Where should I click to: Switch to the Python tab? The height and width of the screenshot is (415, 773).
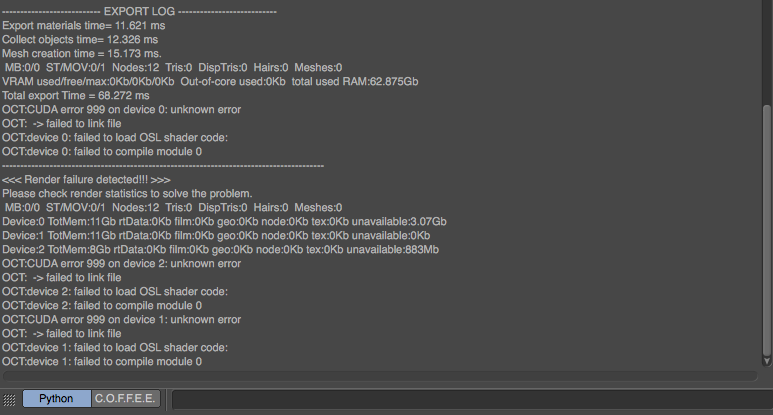coord(56,398)
